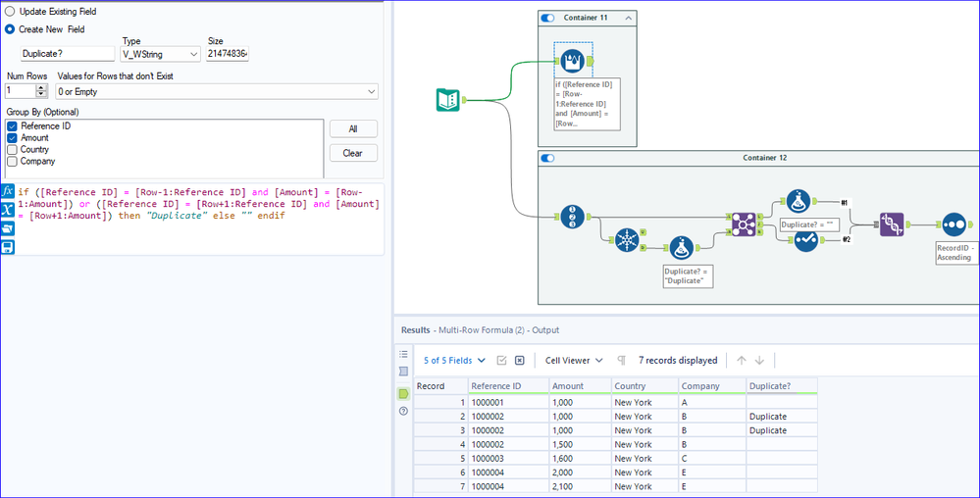980x498 pixels.
Task: Open the Cell Viewer dropdown
Action: 574,361
